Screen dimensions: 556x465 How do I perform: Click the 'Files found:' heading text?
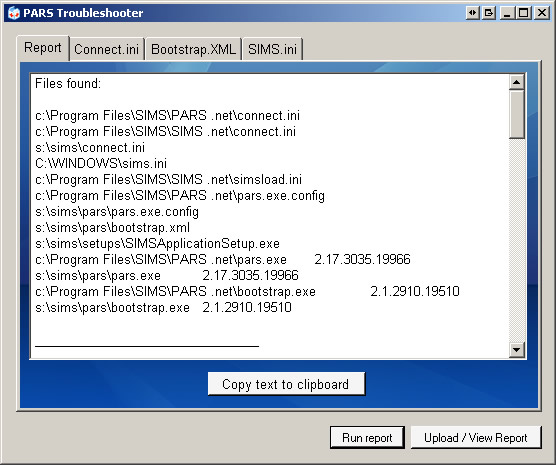(x=68, y=84)
